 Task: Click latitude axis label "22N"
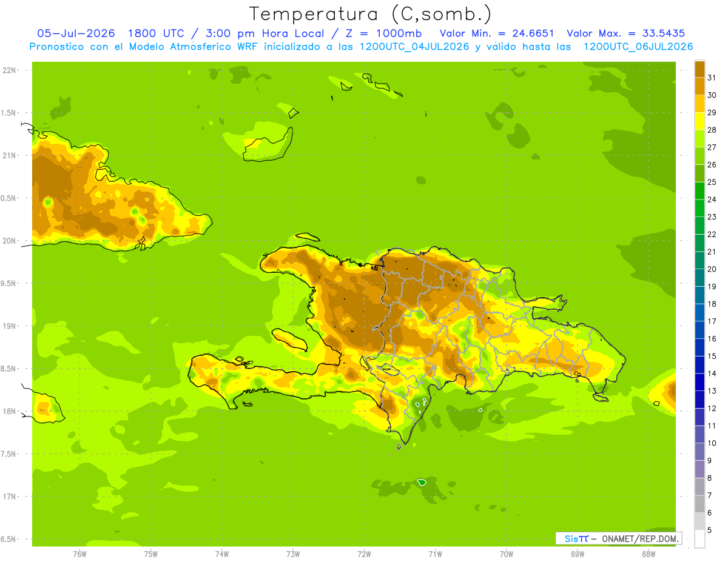(8, 70)
